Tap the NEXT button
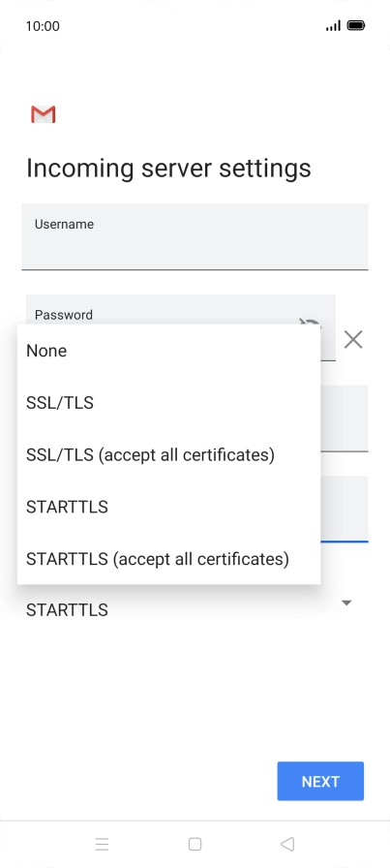Image resolution: width=390 pixels, height=868 pixels. pos(320,781)
